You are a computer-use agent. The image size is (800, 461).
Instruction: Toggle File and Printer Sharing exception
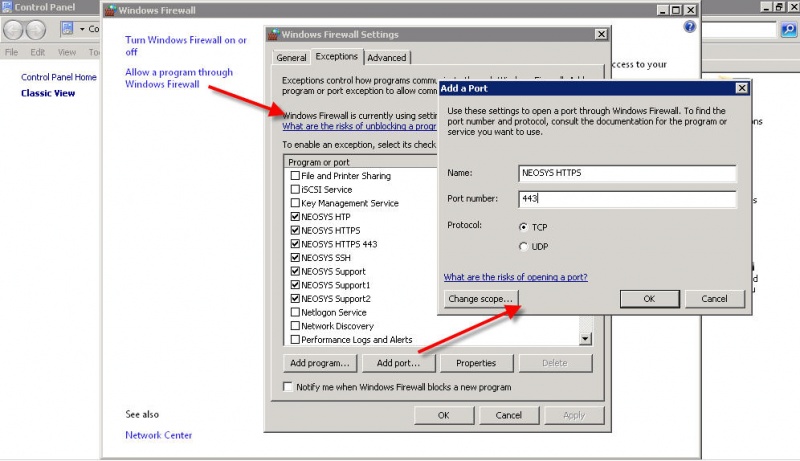click(295, 175)
